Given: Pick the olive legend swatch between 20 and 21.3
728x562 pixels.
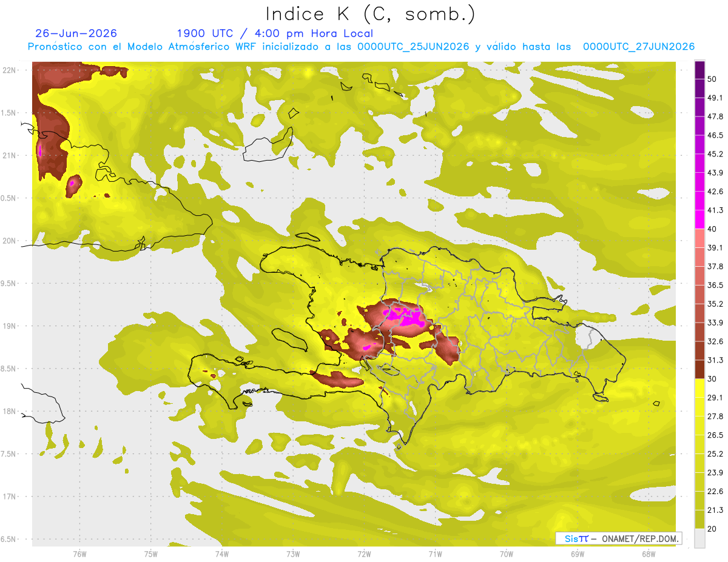Looking at the screenshot, I should click(699, 519).
